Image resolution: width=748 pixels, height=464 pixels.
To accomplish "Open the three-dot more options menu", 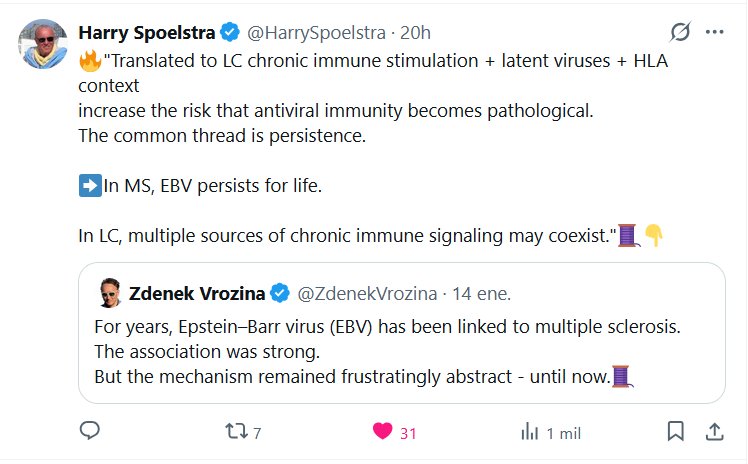I will tap(714, 32).
